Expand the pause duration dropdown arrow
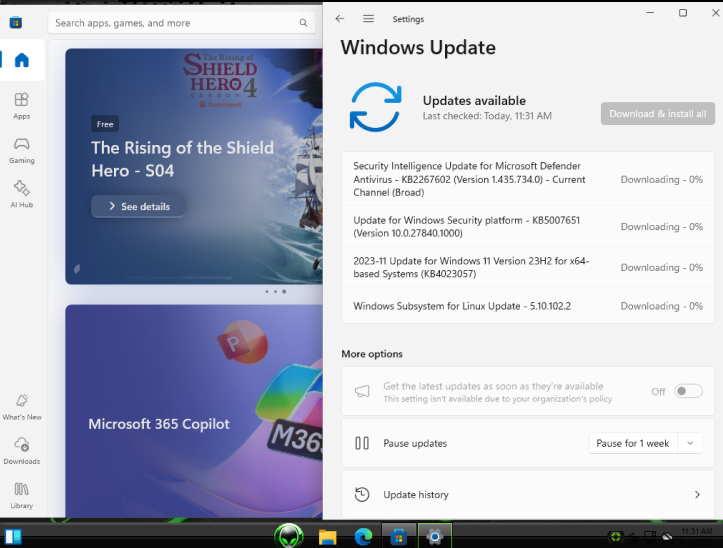723x548 pixels. [x=690, y=443]
